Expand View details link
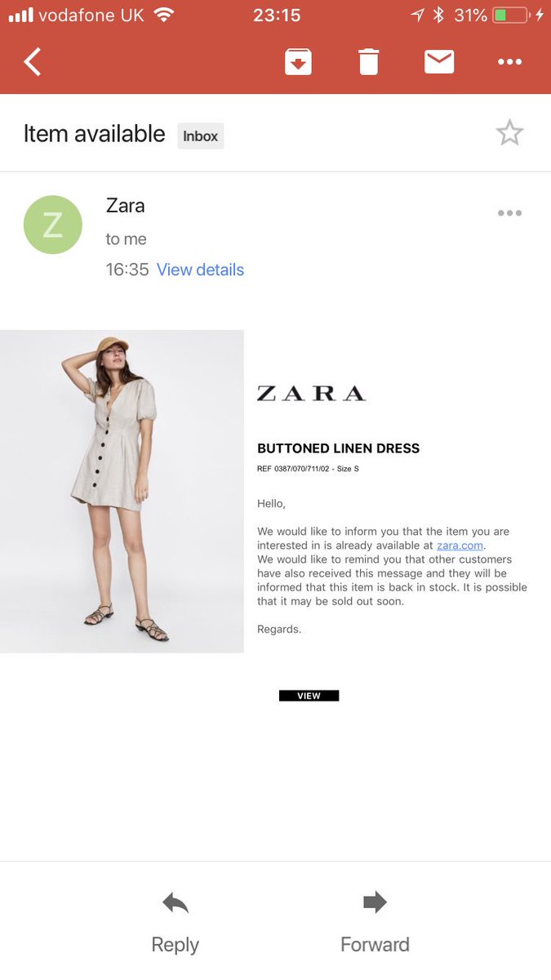551x980 pixels. pos(200,269)
